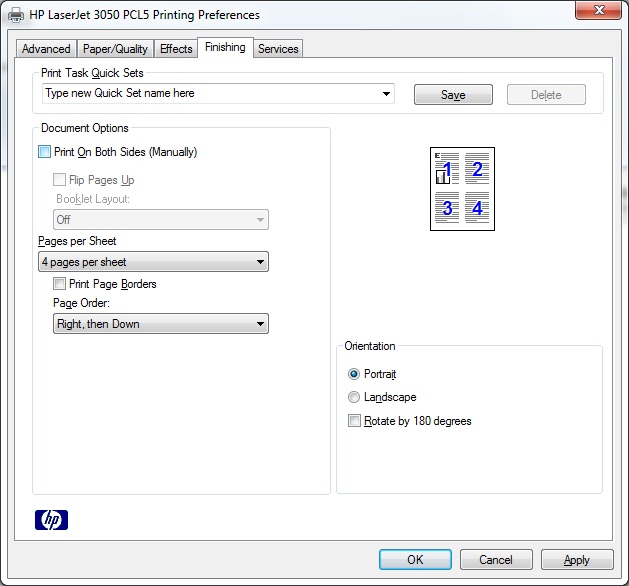Select the Finishing tab
The image size is (629, 586).
click(225, 47)
